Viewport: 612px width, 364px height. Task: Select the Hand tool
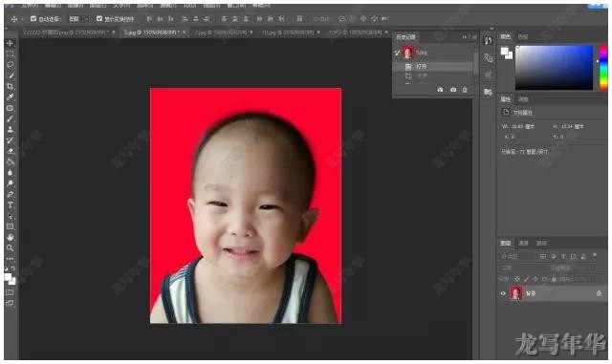point(11,237)
